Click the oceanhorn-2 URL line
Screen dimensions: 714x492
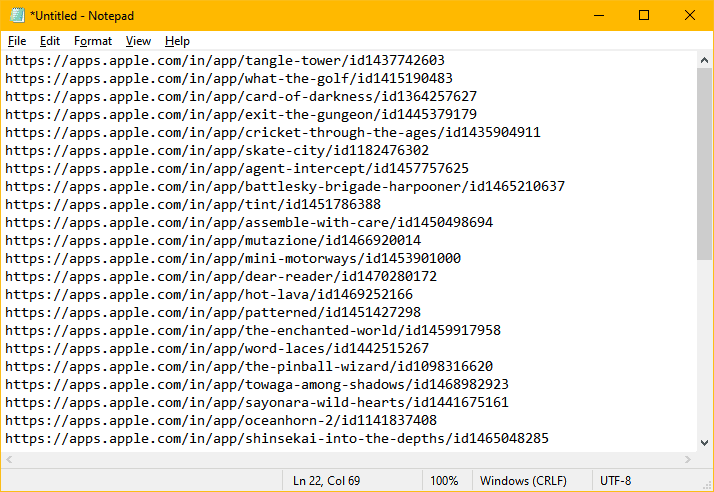pyautogui.click(x=221, y=420)
